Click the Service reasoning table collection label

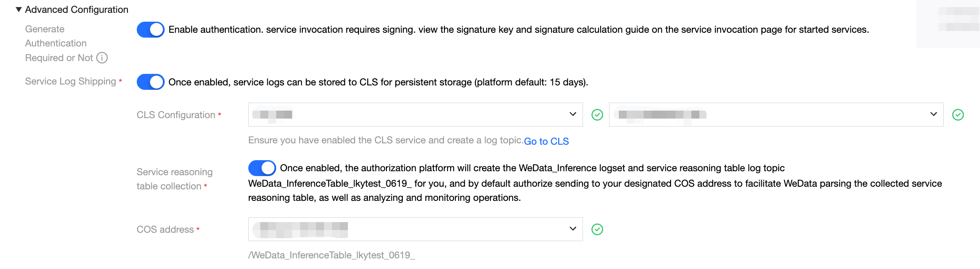(174, 179)
